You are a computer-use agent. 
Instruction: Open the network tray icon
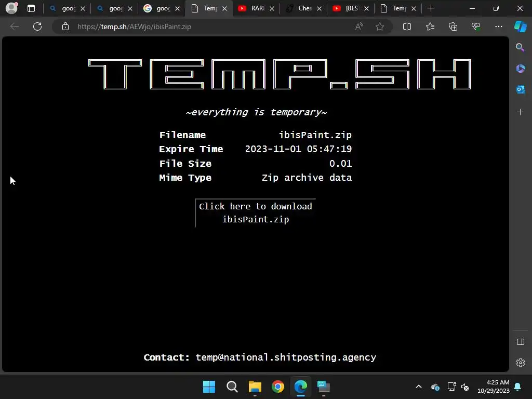pyautogui.click(x=451, y=387)
